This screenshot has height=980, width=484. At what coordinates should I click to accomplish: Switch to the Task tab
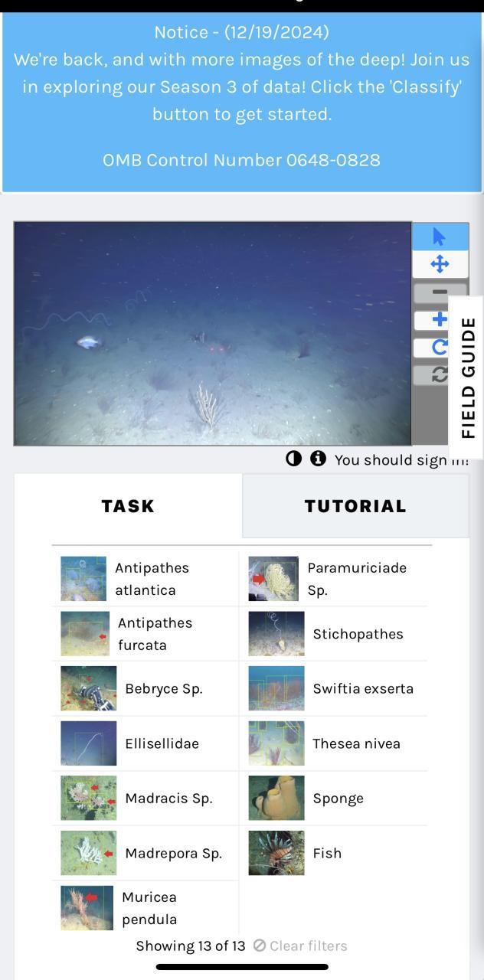(128, 506)
